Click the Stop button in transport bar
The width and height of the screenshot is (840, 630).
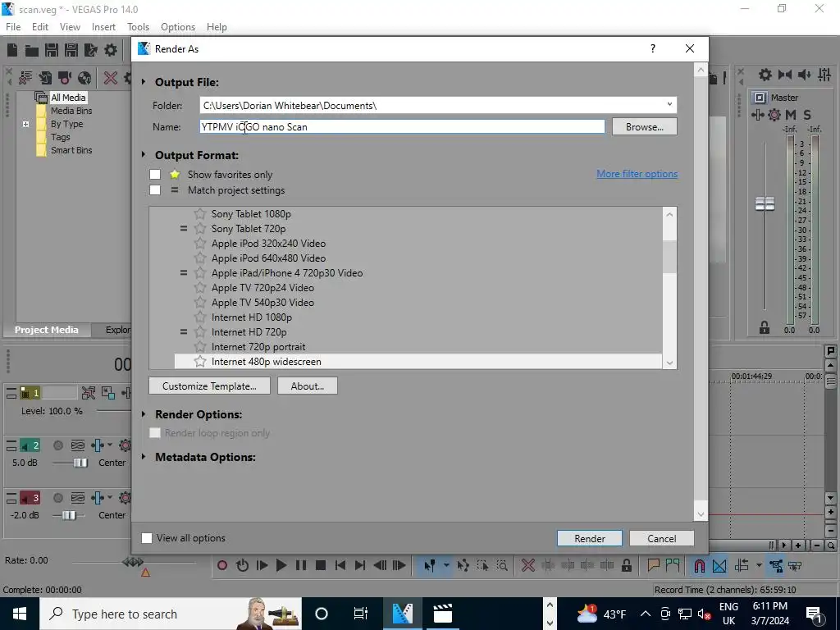(321, 565)
